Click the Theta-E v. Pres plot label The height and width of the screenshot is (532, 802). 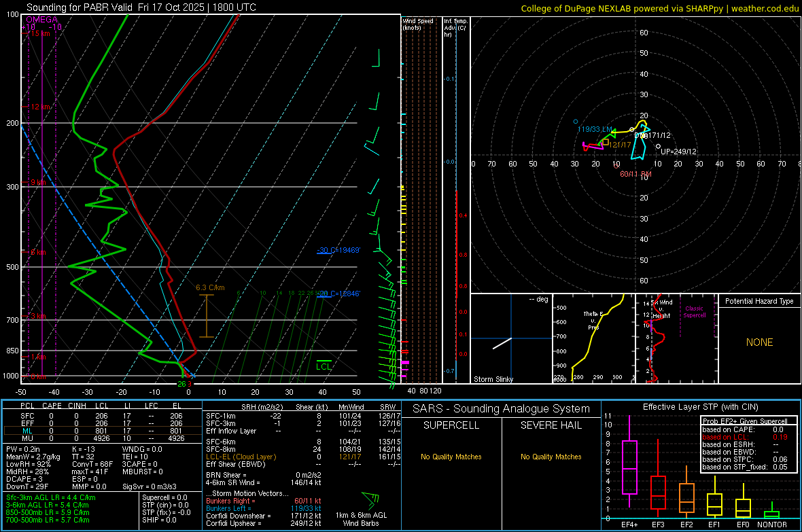click(x=593, y=320)
